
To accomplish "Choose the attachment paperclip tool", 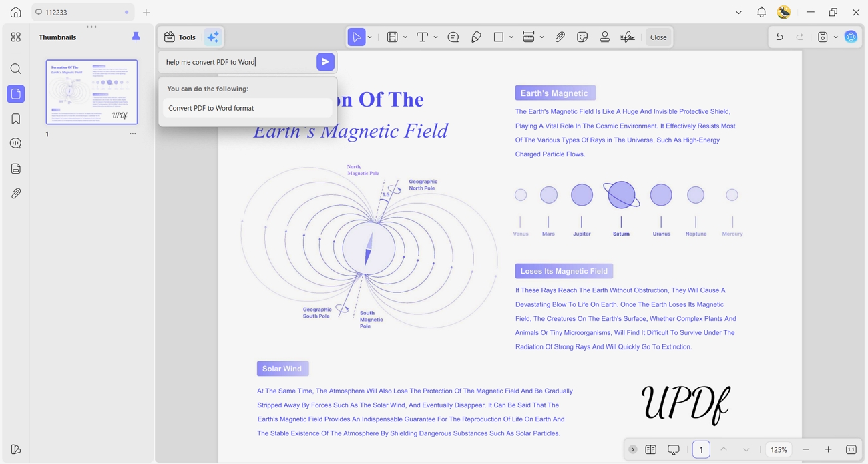I will coord(560,37).
